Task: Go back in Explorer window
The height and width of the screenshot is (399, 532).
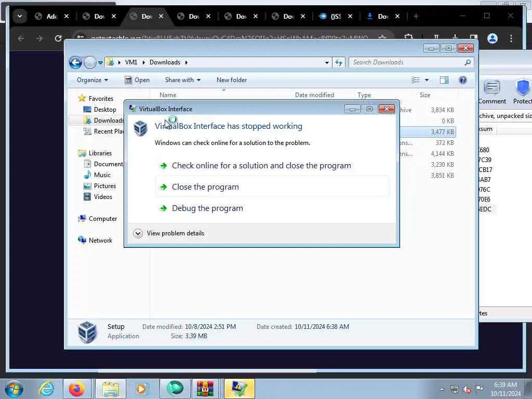Action: 75,62
